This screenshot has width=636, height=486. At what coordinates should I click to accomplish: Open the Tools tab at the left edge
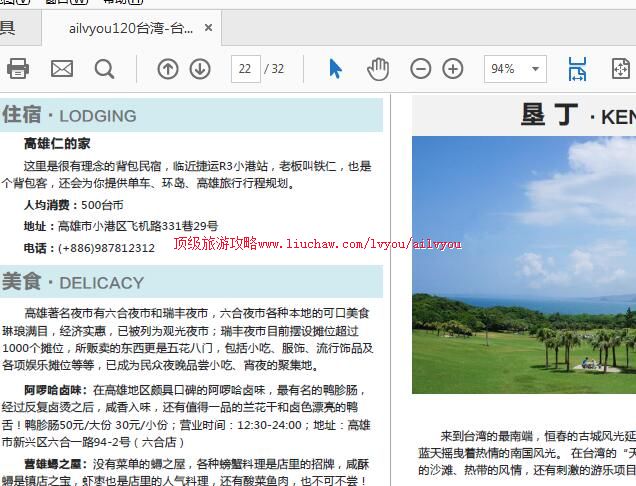(x=8, y=28)
